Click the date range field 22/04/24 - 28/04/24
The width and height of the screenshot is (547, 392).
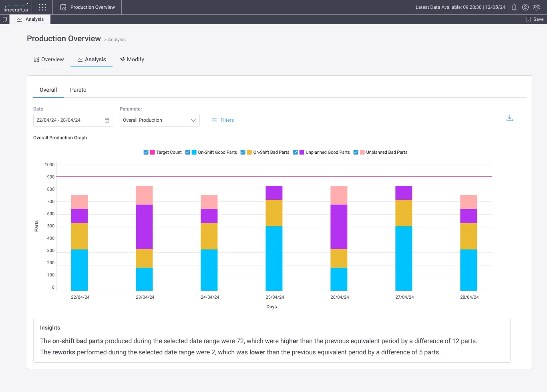point(73,120)
